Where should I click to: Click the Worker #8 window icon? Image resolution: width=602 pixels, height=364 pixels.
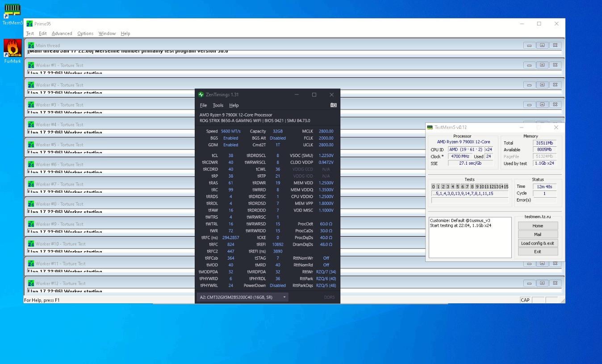tap(31, 204)
